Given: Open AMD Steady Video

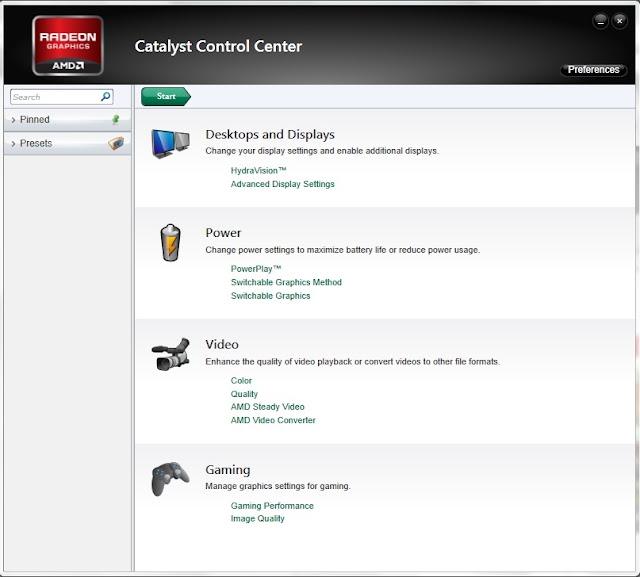Looking at the screenshot, I should coord(267,407).
